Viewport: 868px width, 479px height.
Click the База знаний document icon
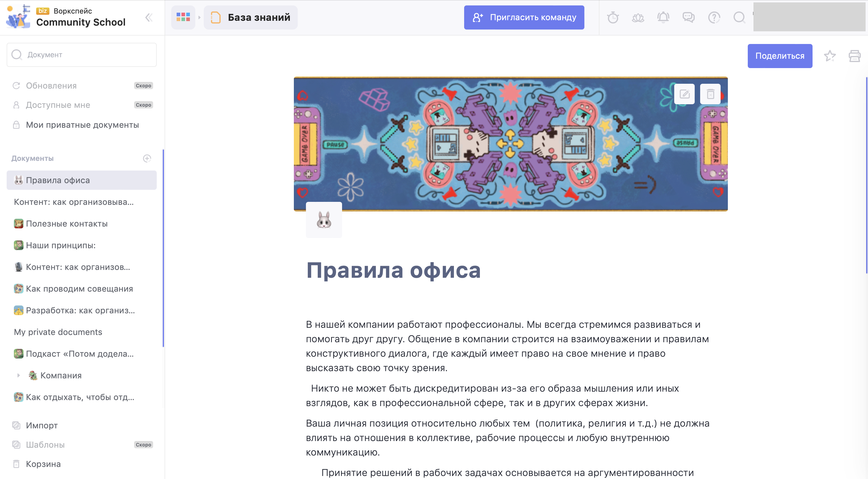coord(216,17)
